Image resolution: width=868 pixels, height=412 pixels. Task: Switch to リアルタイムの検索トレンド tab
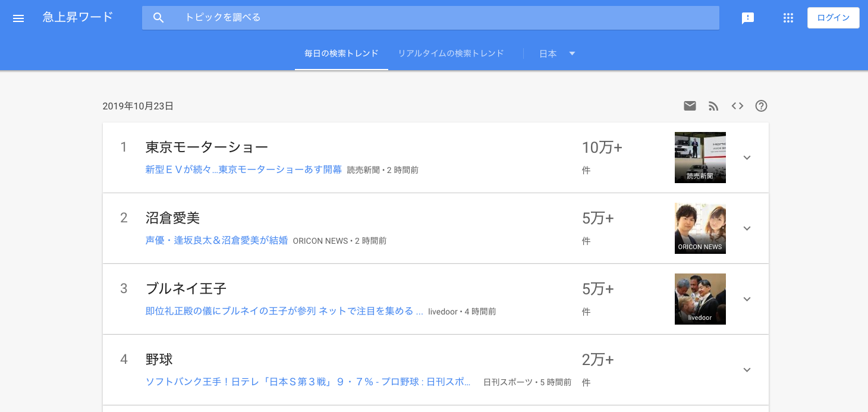pos(451,54)
